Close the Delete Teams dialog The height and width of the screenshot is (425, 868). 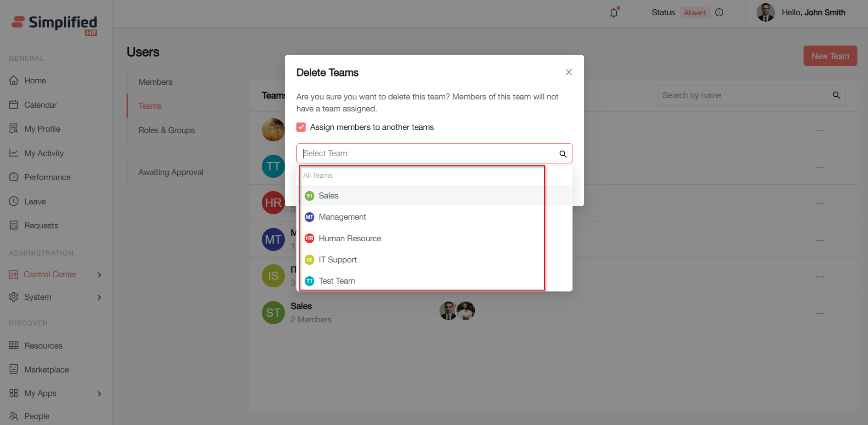pos(568,72)
